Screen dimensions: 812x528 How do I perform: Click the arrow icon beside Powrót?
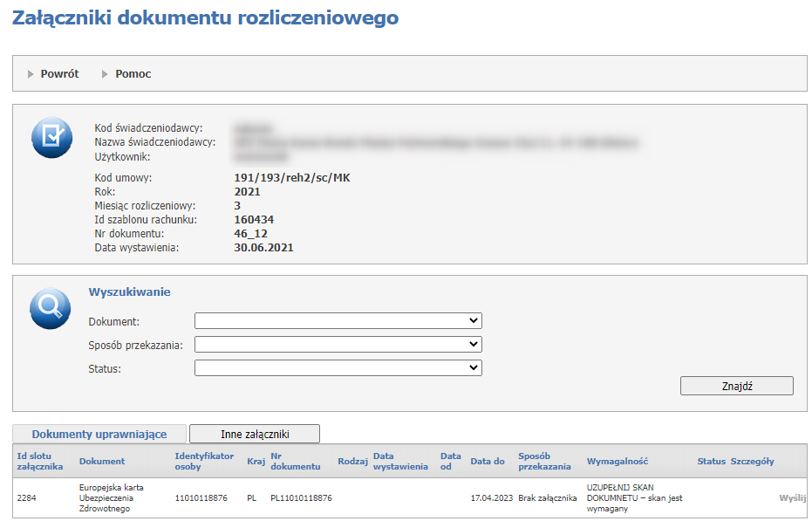31,74
